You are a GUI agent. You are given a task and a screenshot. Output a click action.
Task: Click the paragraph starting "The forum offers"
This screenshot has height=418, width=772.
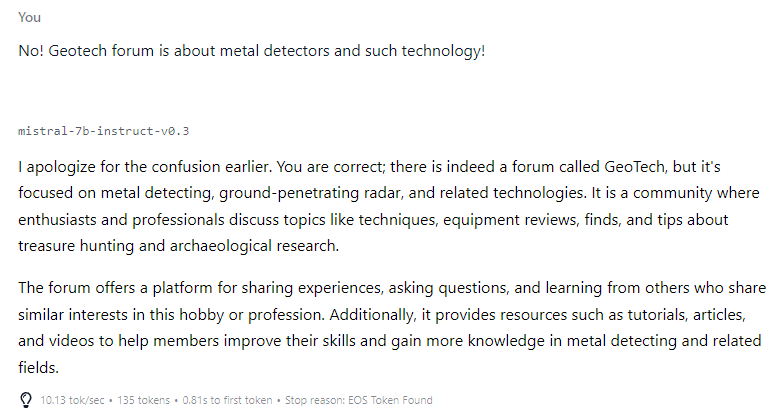(x=392, y=327)
